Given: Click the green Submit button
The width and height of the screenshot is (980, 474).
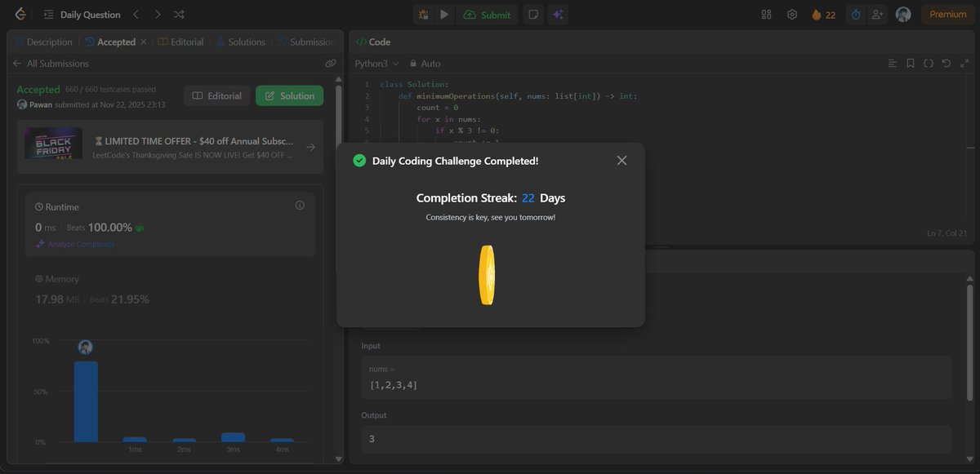Looking at the screenshot, I should pos(488,14).
